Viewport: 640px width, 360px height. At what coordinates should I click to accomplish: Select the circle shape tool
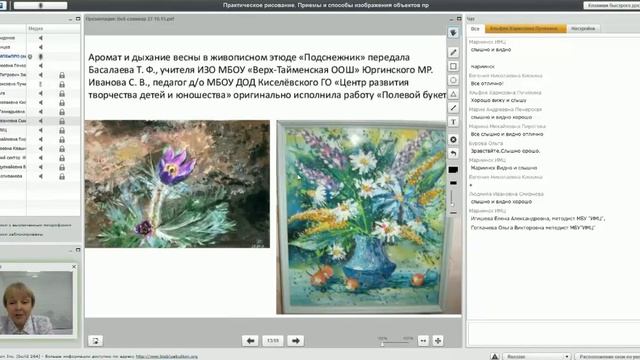tap(453, 80)
